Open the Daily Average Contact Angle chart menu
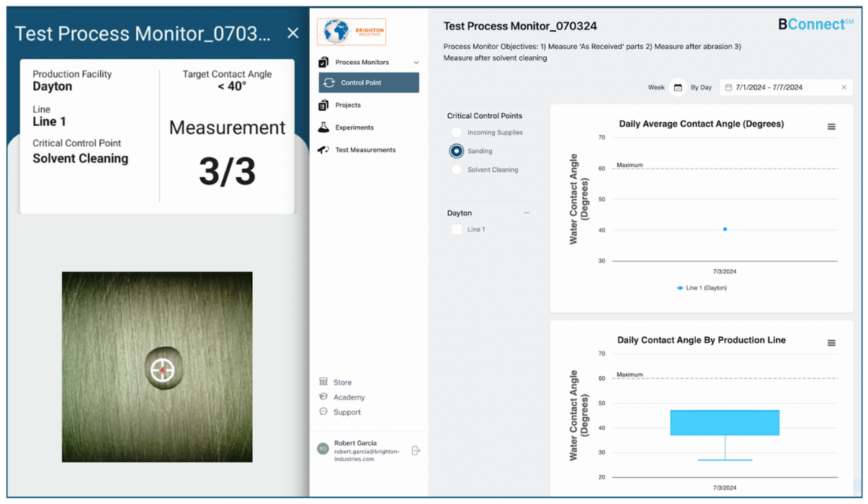868x504 pixels. (x=831, y=126)
